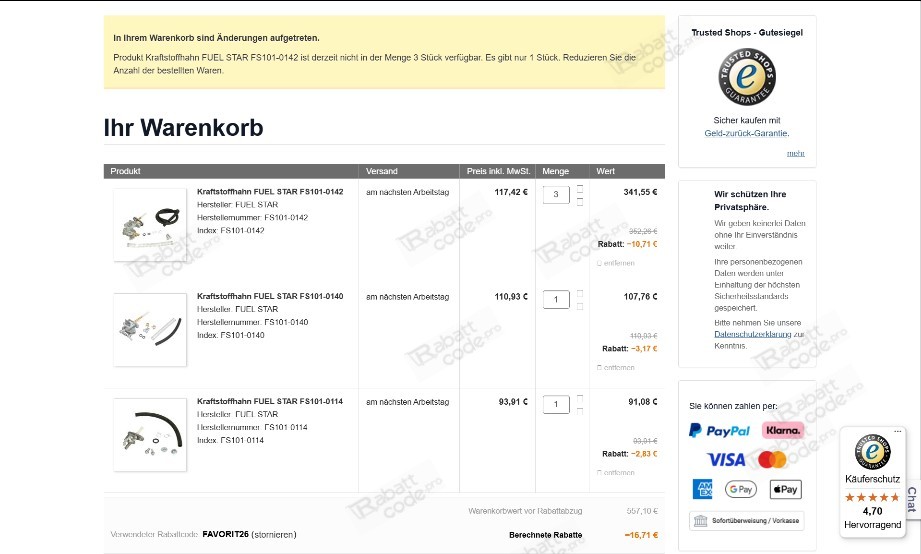921x554 pixels.
Task: Open the FS101-0142 product thumbnail
Action: [x=150, y=224]
